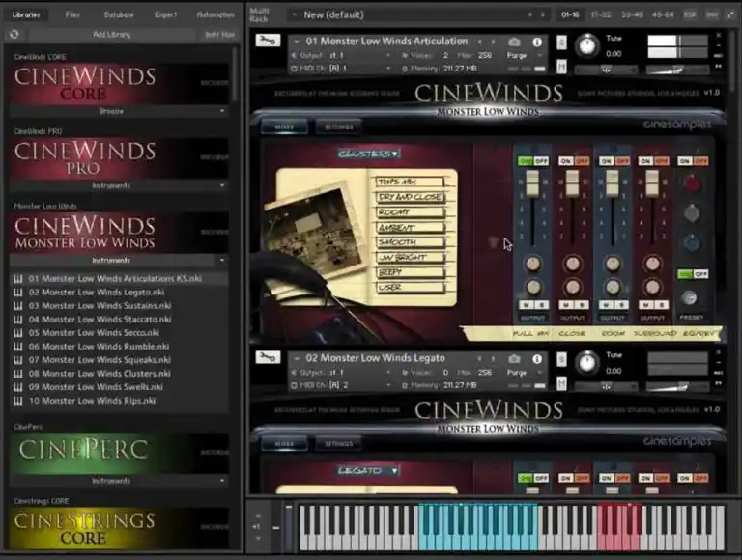The image size is (742, 560).
Task: Open wrench edit icon for 01 Monster Low Winds Articulation
Action: [x=268, y=41]
